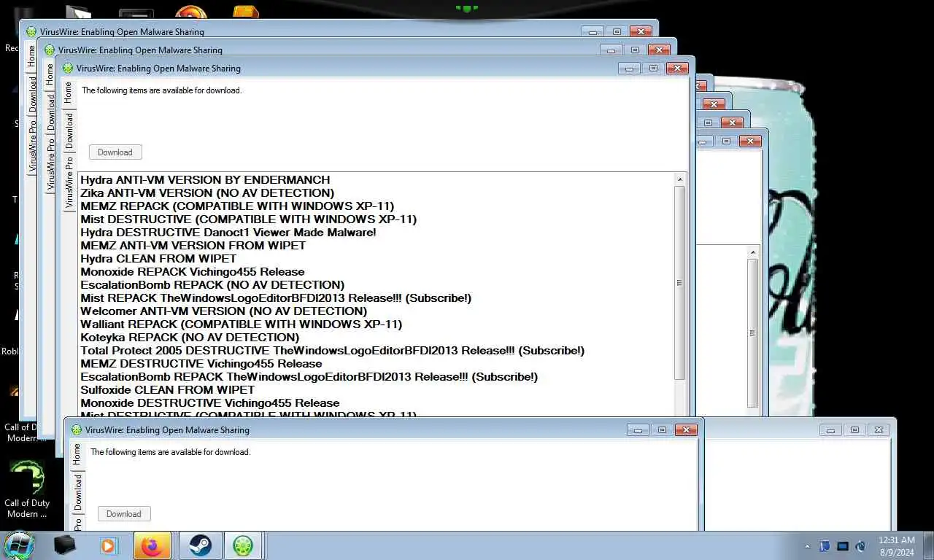Click the lime title icon of the rearmost VirusWire window
Viewport: 934px width, 560px height.
[x=31, y=32]
